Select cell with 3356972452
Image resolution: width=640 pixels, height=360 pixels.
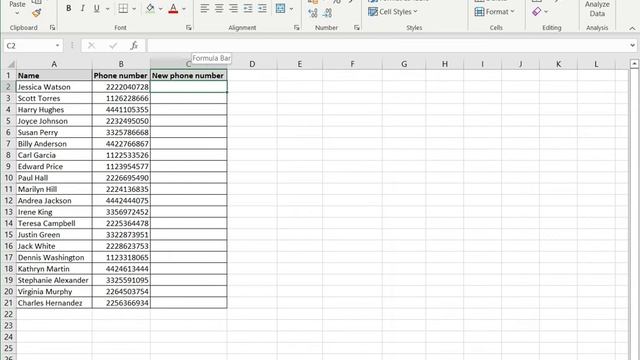tap(121, 212)
